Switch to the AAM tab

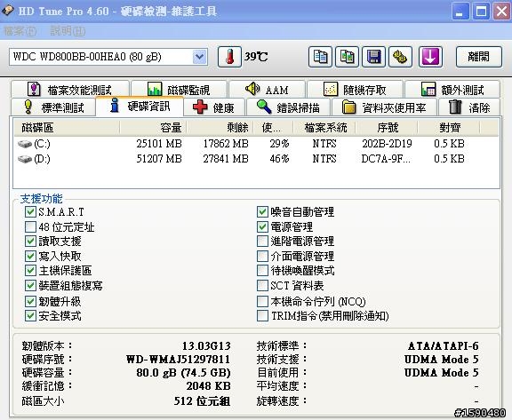(x=267, y=89)
